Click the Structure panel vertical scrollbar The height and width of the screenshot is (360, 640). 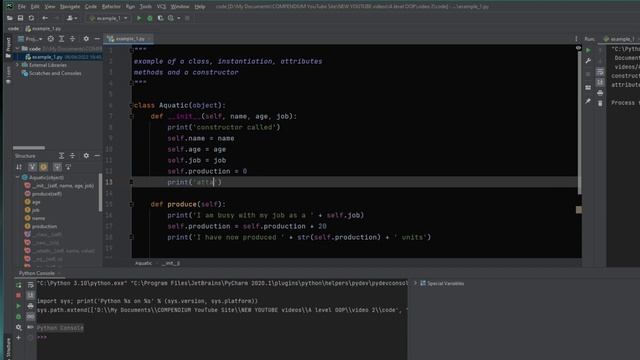(x=100, y=193)
